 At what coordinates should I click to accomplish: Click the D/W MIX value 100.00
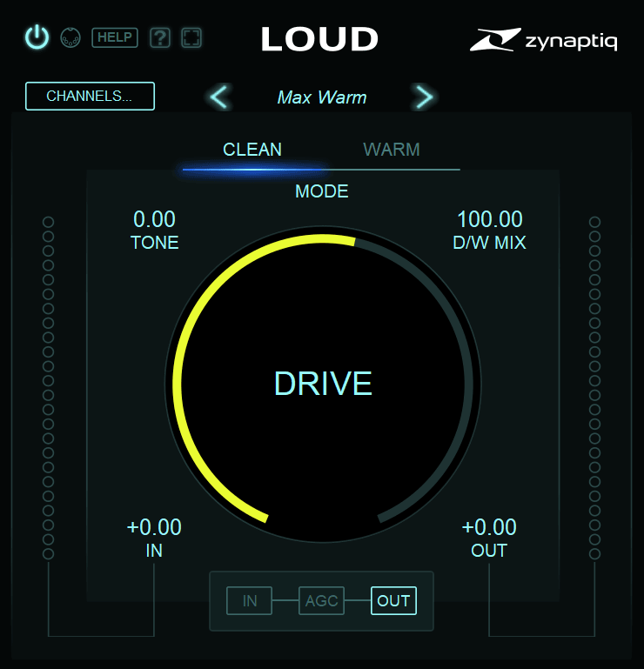pos(489,219)
